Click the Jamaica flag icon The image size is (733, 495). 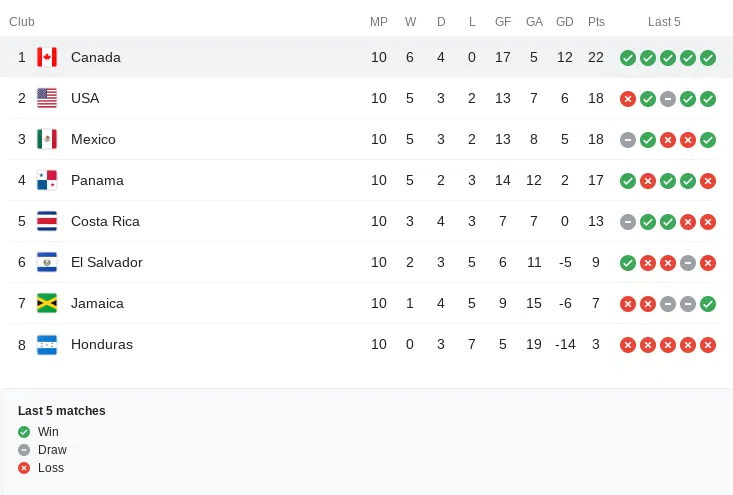[x=47, y=303]
